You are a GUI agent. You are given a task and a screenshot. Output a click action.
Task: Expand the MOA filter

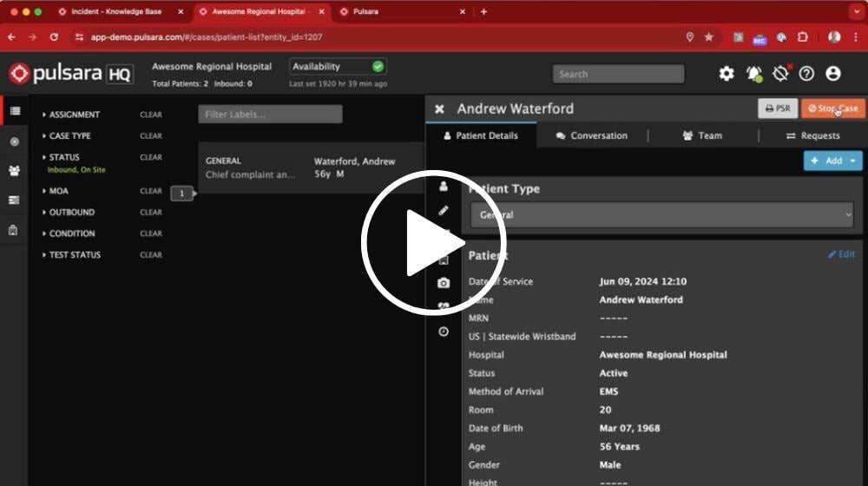(56, 191)
